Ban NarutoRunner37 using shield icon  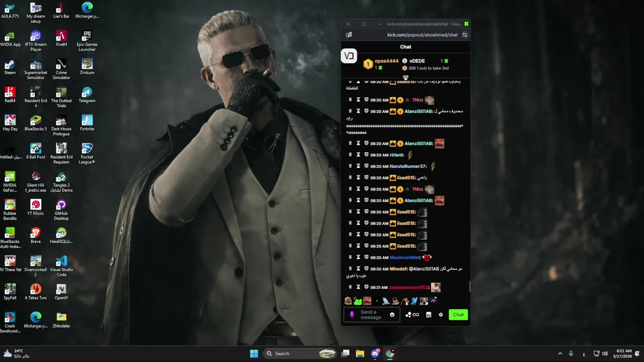tap(366, 166)
